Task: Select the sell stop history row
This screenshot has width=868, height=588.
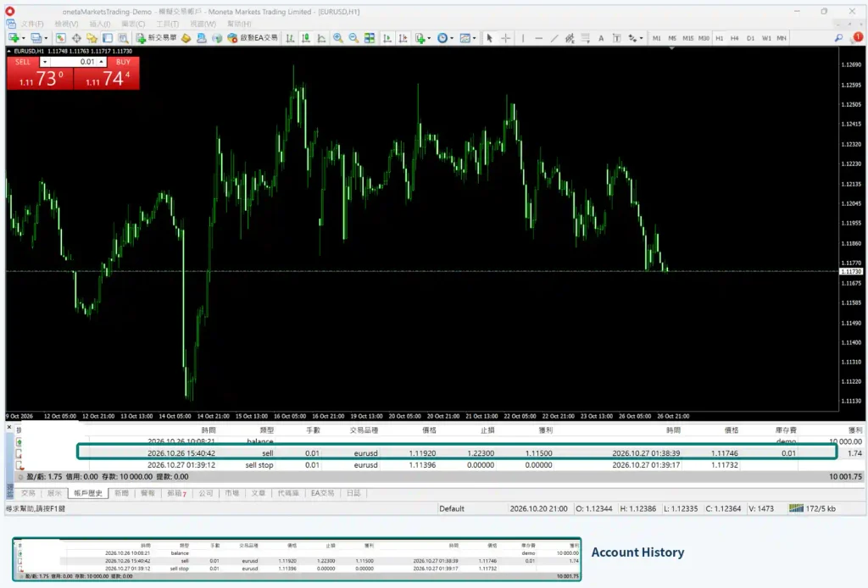Action: (x=441, y=464)
